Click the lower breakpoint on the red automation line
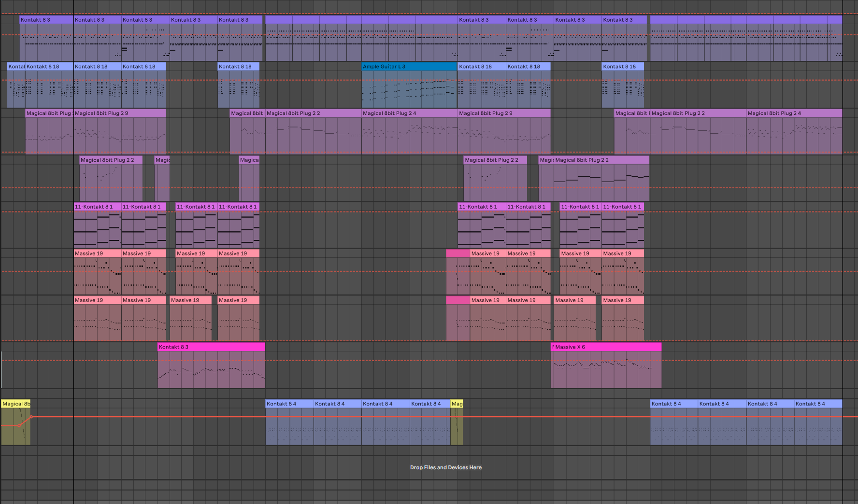The image size is (858, 504). tap(19, 426)
